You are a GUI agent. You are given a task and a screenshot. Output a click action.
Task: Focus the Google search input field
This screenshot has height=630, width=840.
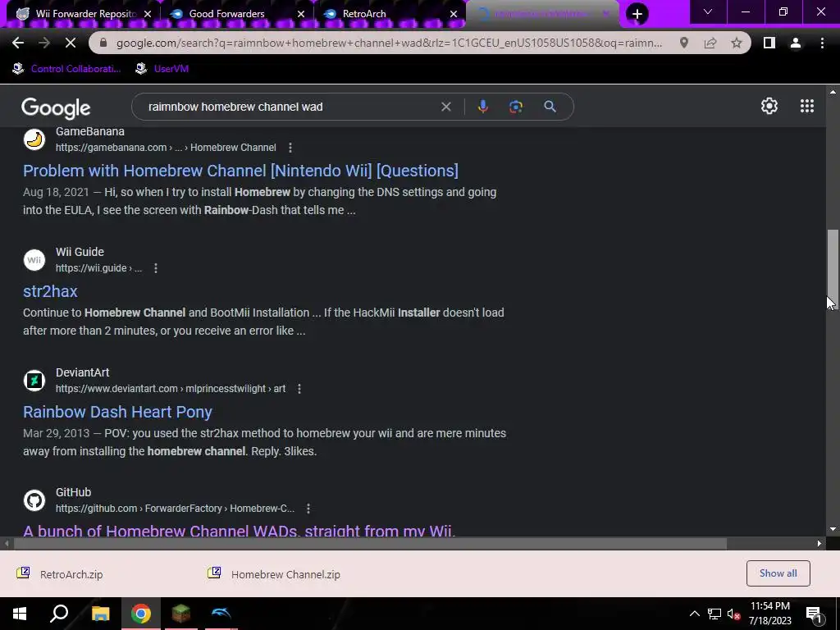(x=290, y=107)
